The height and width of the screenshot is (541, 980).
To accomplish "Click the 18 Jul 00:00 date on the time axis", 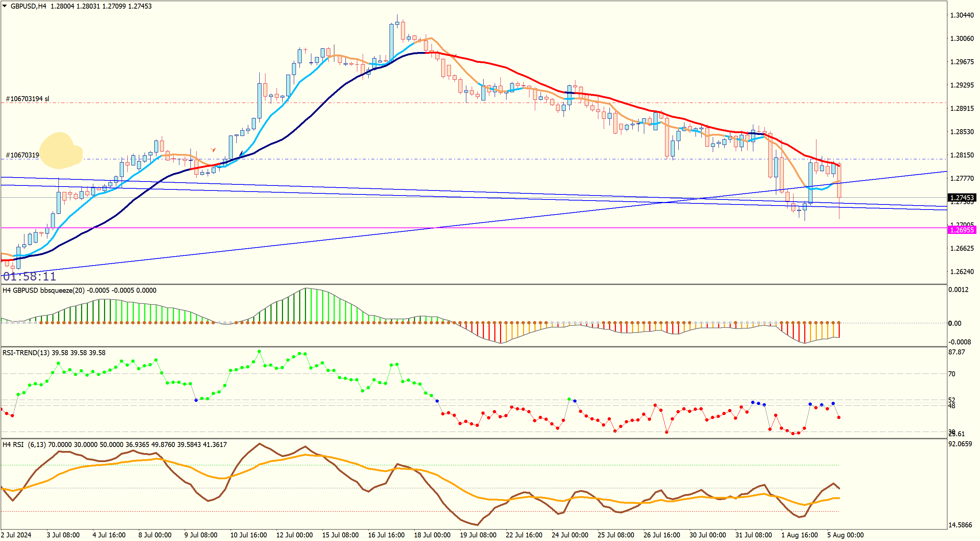I will tap(432, 535).
